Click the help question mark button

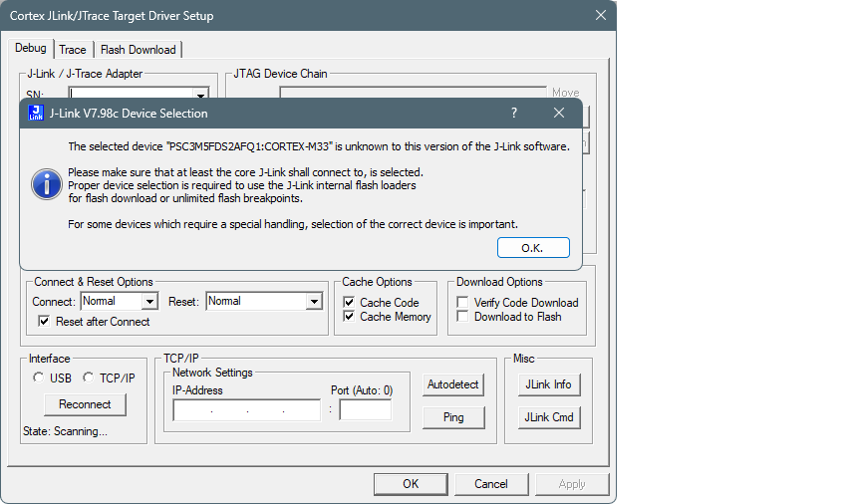tap(514, 114)
